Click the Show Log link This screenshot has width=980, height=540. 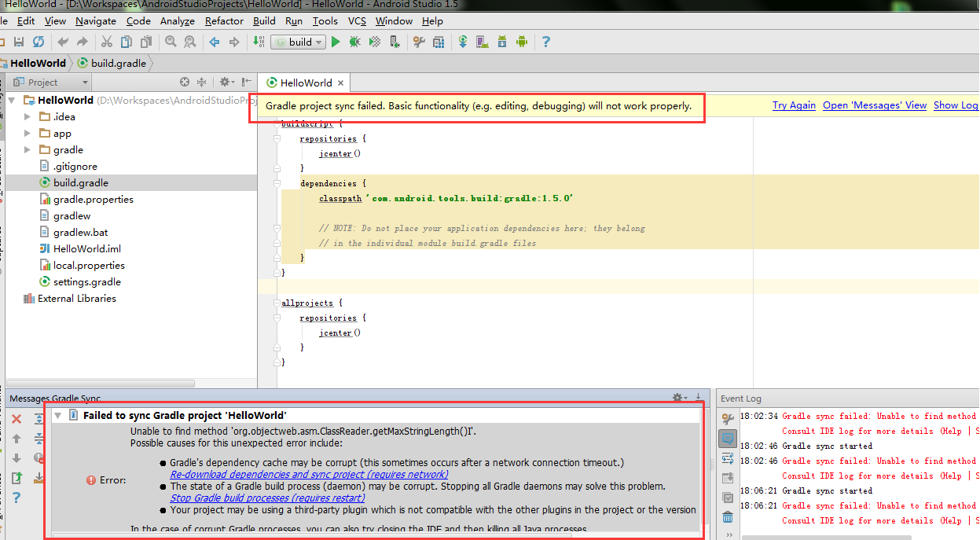click(x=956, y=105)
